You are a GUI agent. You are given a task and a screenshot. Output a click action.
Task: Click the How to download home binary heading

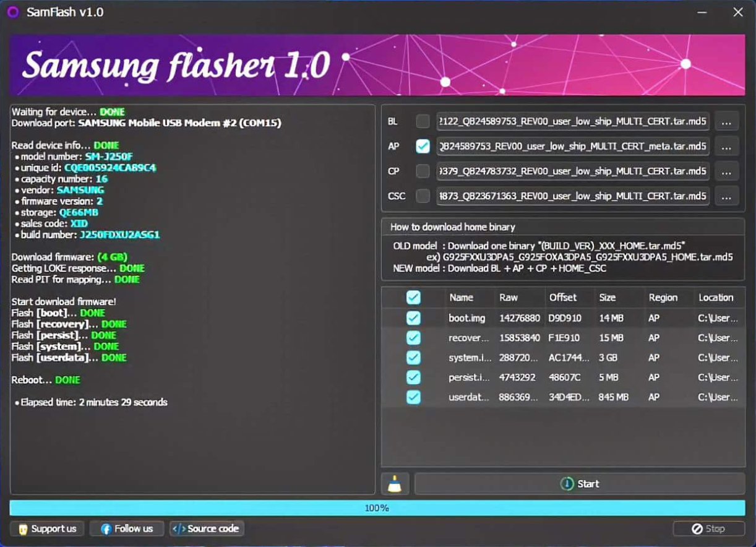[x=453, y=227]
